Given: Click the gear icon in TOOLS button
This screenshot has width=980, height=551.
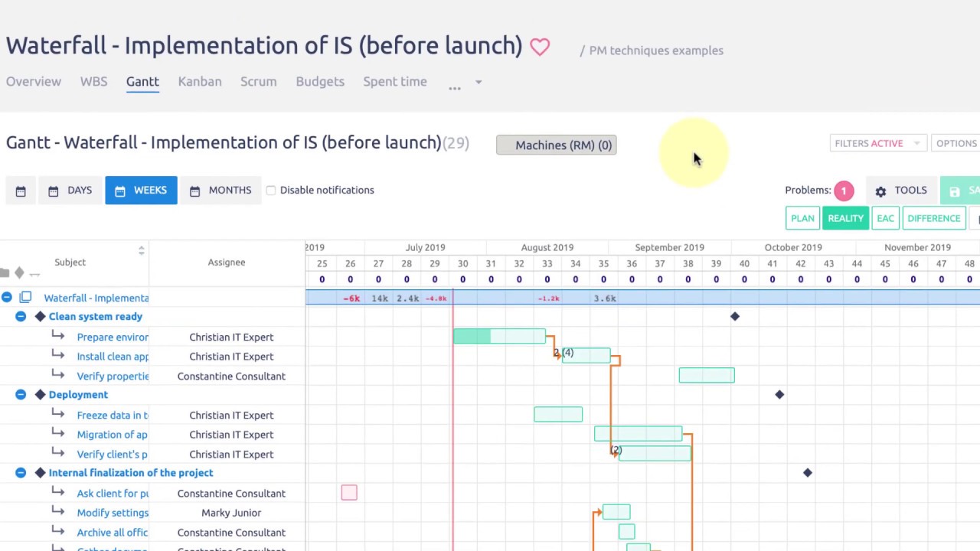Looking at the screenshot, I should click(880, 191).
